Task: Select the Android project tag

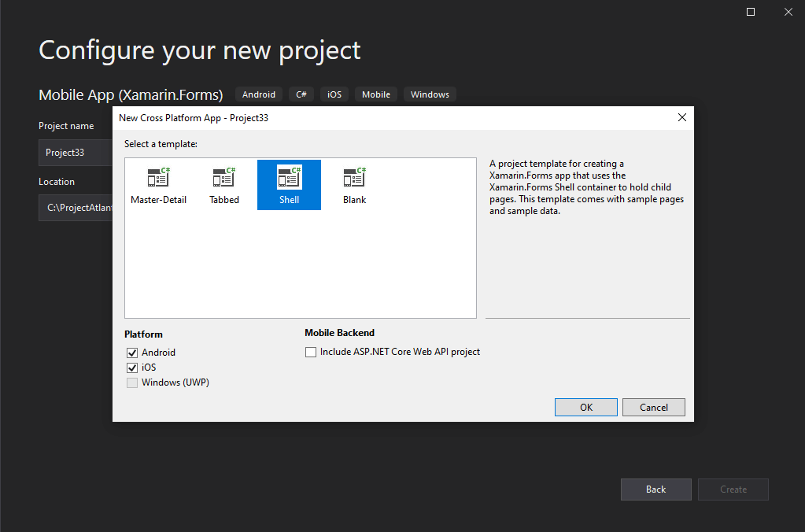Action: pyautogui.click(x=258, y=94)
